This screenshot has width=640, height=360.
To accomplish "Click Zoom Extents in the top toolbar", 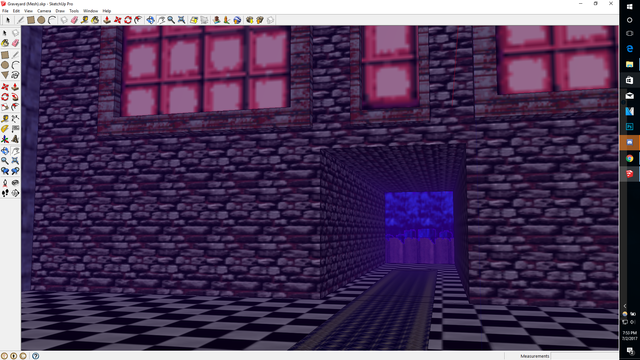I will click(181, 20).
